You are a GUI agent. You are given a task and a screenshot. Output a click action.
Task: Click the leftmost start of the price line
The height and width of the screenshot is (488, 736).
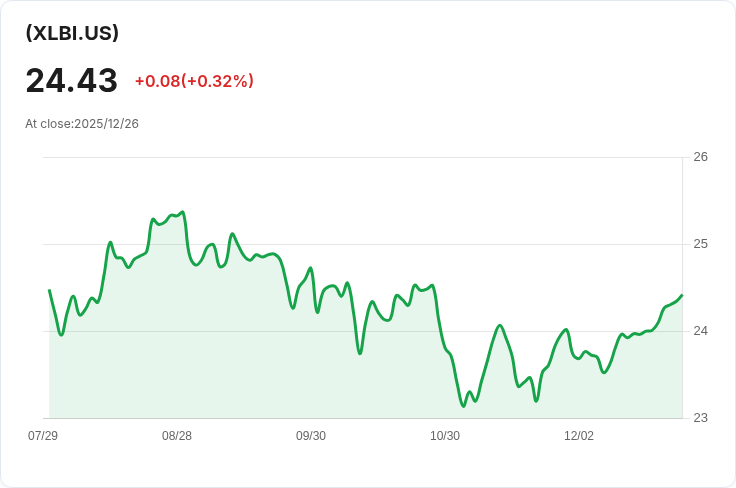(x=49, y=290)
